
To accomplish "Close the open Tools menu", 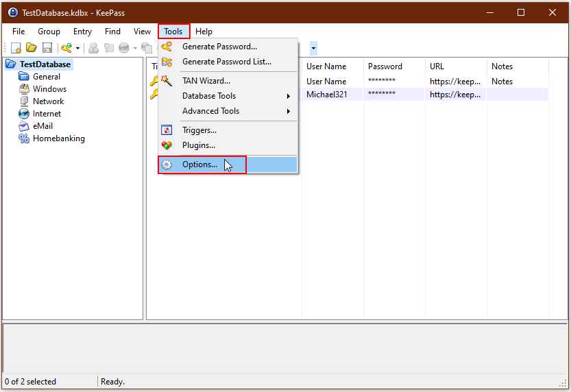I will tap(173, 32).
